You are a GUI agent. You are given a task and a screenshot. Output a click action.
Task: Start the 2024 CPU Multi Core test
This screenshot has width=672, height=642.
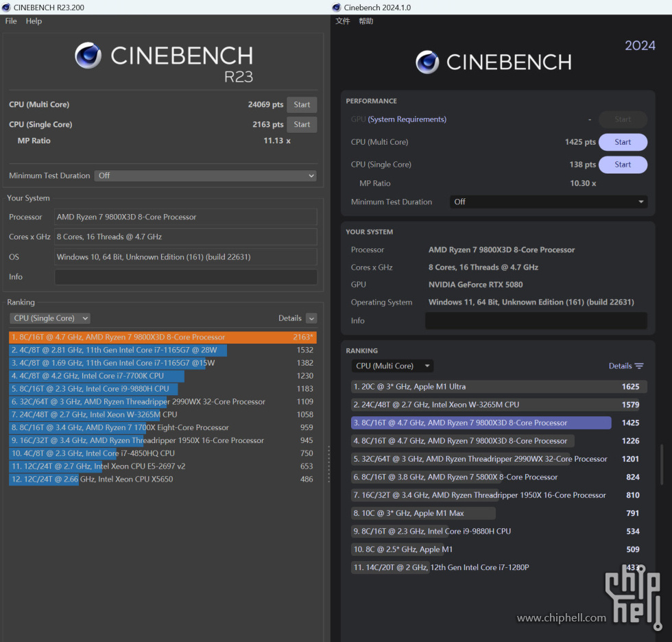click(x=623, y=142)
